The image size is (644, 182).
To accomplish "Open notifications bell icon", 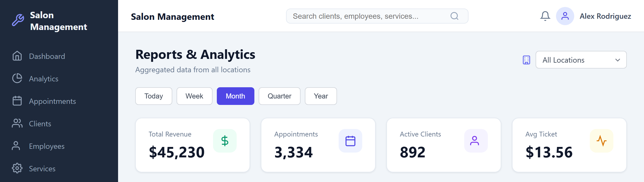I will (545, 16).
